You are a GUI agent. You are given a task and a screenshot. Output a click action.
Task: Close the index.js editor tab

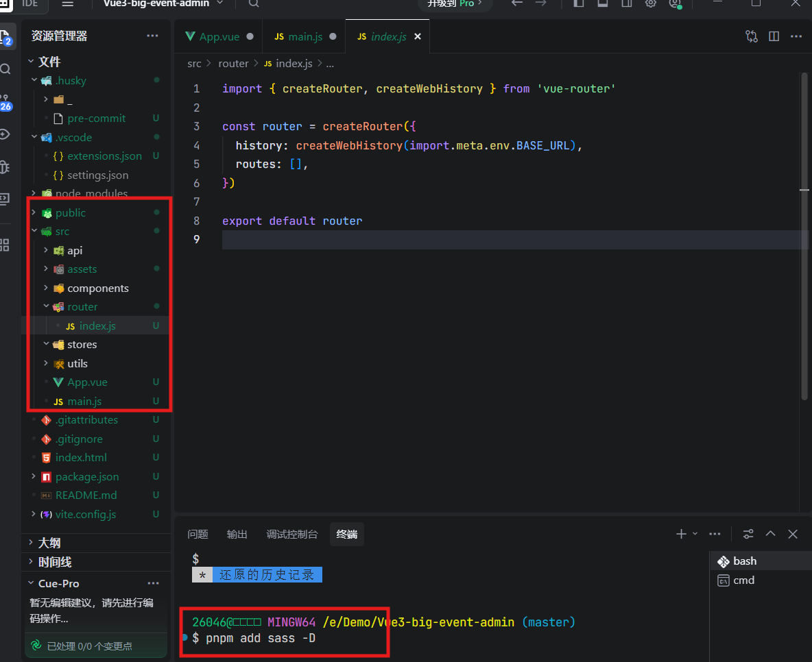(418, 37)
